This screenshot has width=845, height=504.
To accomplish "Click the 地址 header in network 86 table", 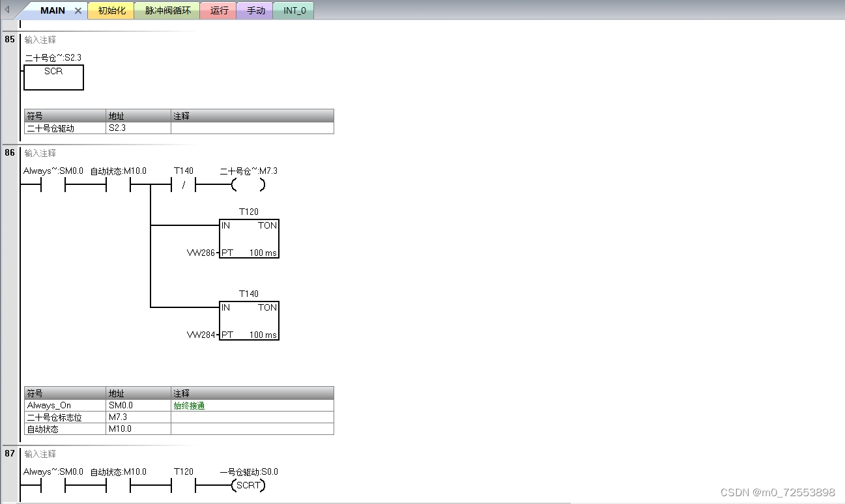I will pos(139,393).
